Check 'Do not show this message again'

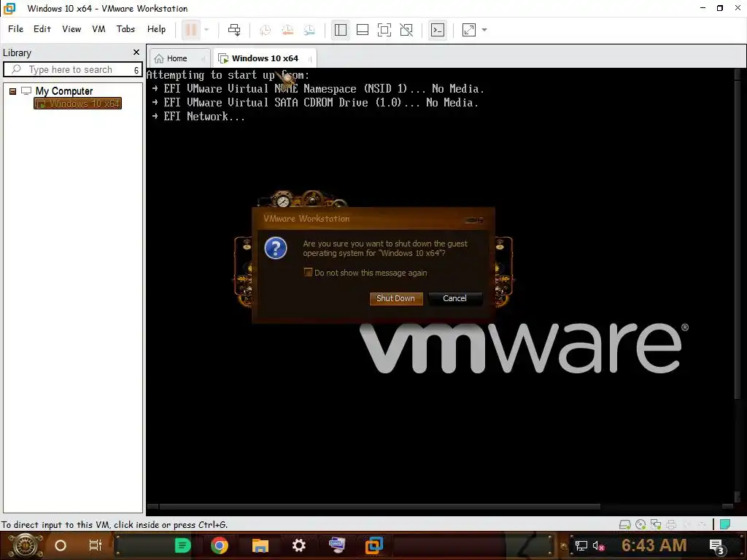click(x=309, y=273)
